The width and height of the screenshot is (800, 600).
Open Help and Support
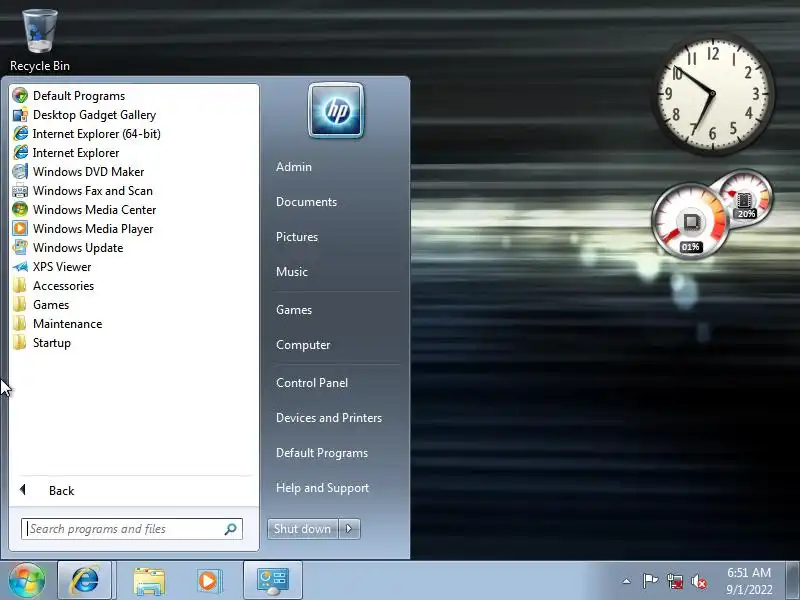pyautogui.click(x=322, y=488)
